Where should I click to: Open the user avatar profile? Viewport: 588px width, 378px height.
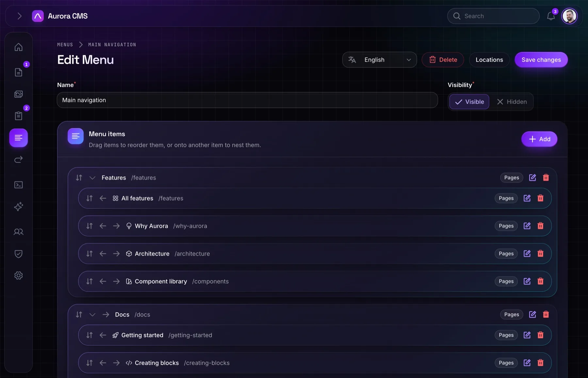pos(569,16)
